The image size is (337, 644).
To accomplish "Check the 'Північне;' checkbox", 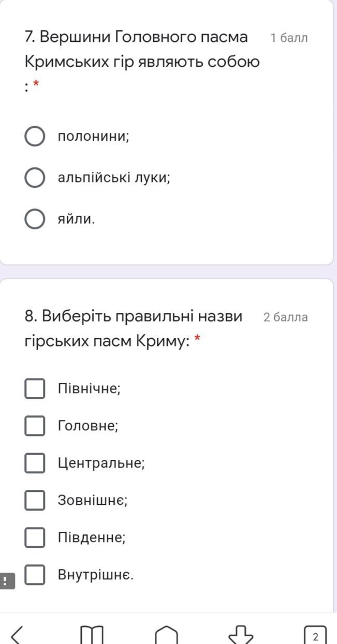I will click(x=35, y=389).
